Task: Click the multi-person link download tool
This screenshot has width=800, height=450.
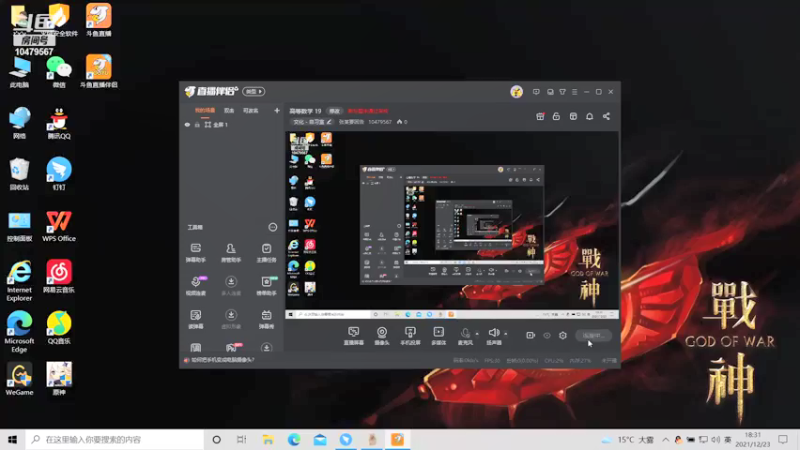Action: [231, 286]
